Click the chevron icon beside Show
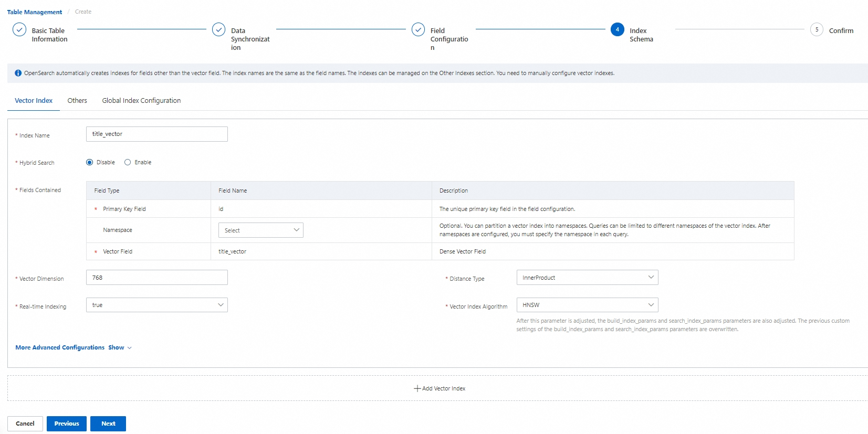Screen dimensions: 868x434 130,348
